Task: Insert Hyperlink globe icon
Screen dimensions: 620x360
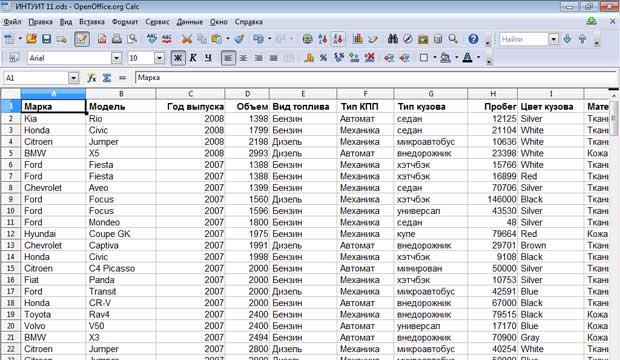Action: click(x=307, y=39)
